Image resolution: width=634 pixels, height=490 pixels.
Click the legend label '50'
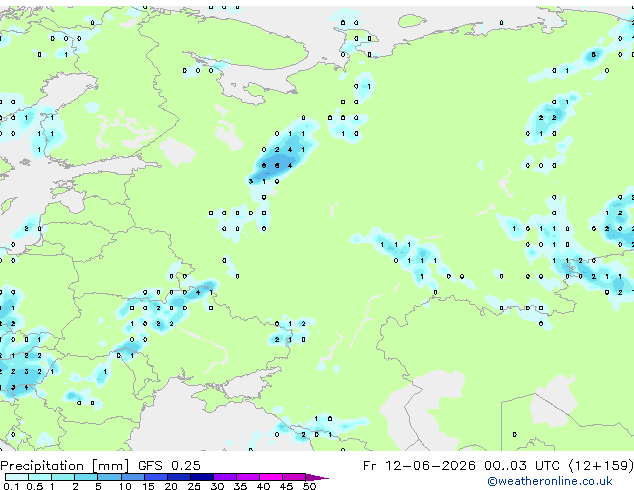309,486
